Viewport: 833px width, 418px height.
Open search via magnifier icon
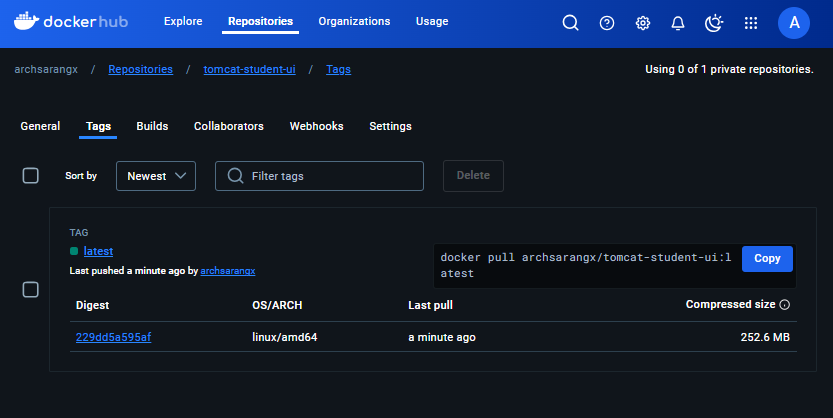(x=570, y=22)
